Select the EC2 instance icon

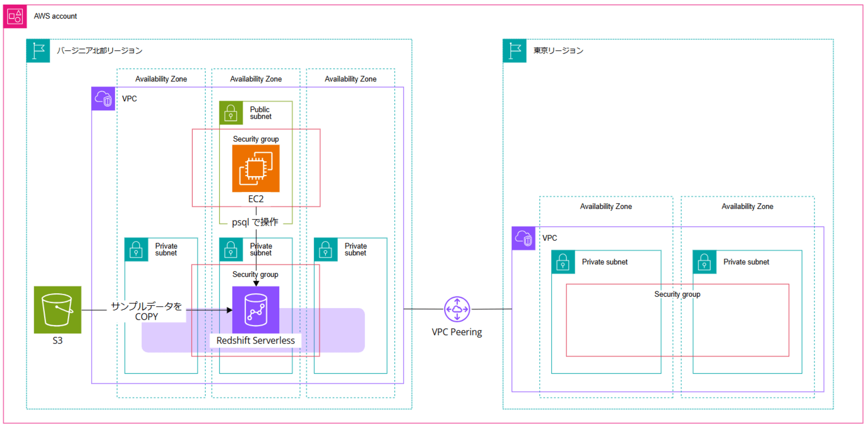click(256, 168)
